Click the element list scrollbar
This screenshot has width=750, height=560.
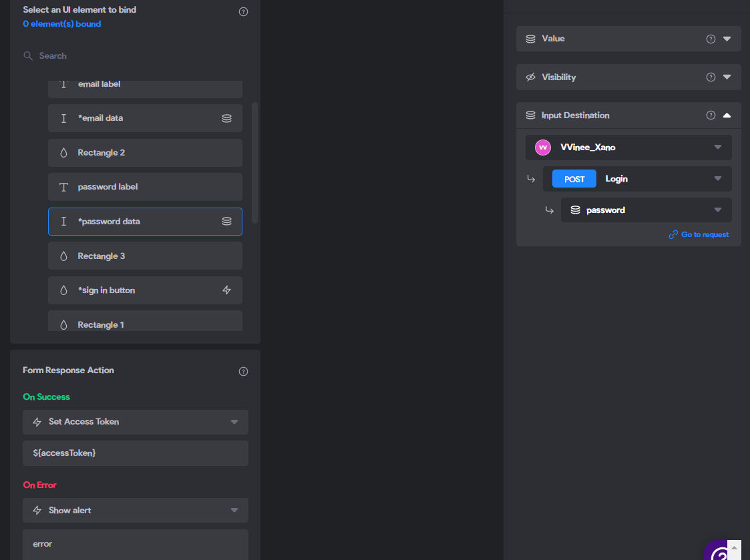click(x=254, y=163)
